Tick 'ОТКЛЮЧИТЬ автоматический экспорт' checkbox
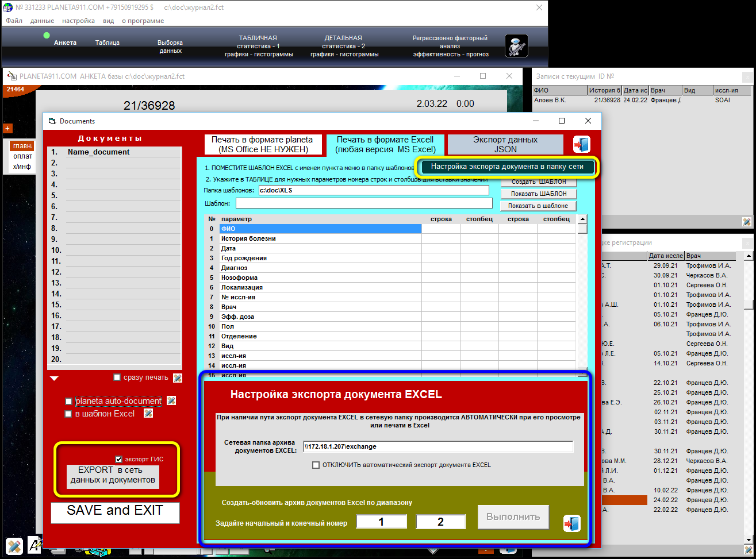 coord(316,465)
